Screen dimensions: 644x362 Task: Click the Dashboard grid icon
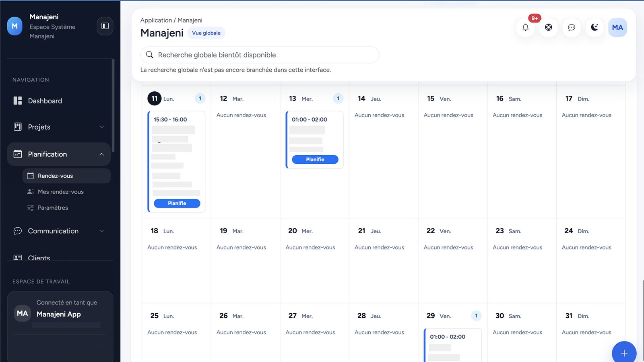point(18,101)
